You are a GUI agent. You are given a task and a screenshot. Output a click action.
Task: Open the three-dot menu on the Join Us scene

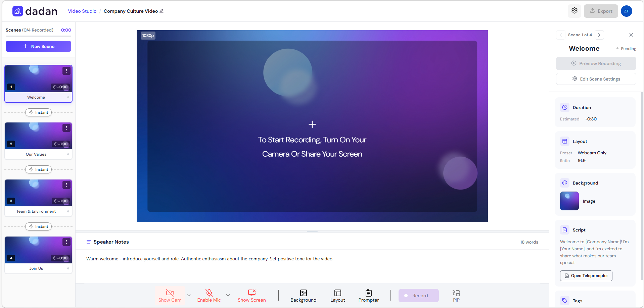(66, 242)
